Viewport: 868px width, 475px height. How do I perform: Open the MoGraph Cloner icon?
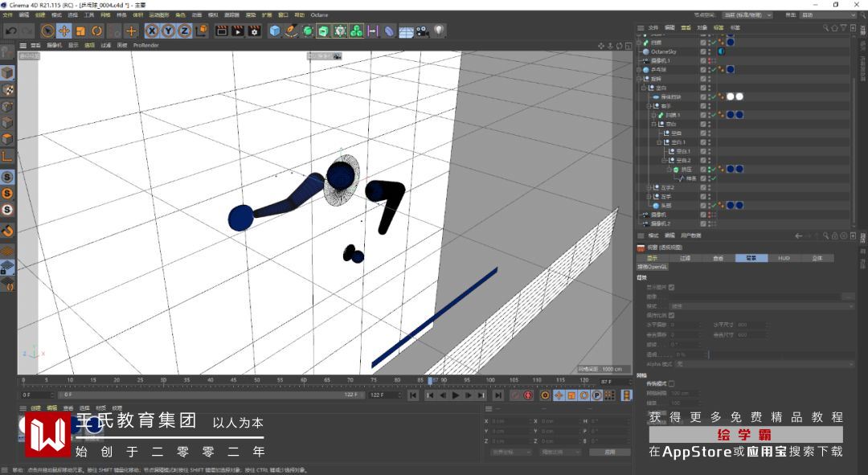(x=357, y=31)
